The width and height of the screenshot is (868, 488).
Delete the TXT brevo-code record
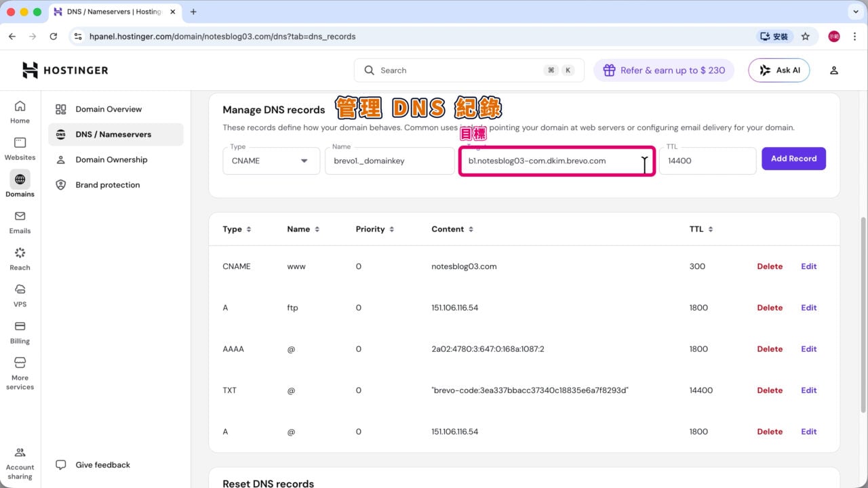coord(770,390)
